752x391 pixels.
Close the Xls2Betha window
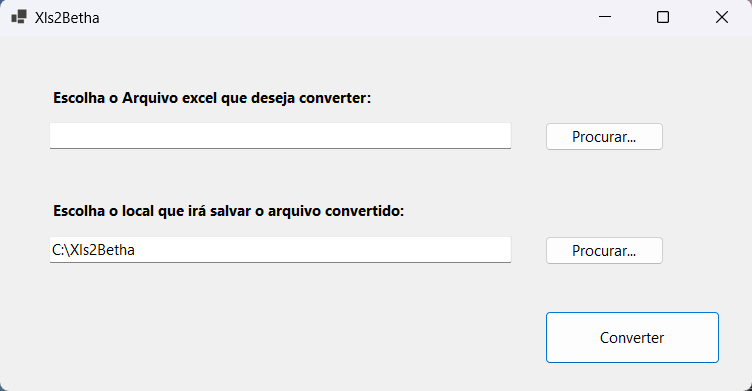point(721,17)
